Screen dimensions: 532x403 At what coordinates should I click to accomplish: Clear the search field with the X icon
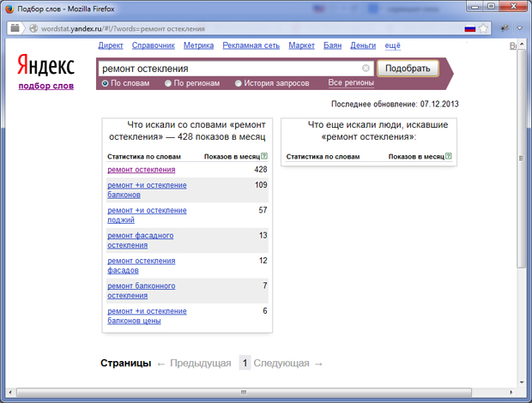[x=366, y=68]
